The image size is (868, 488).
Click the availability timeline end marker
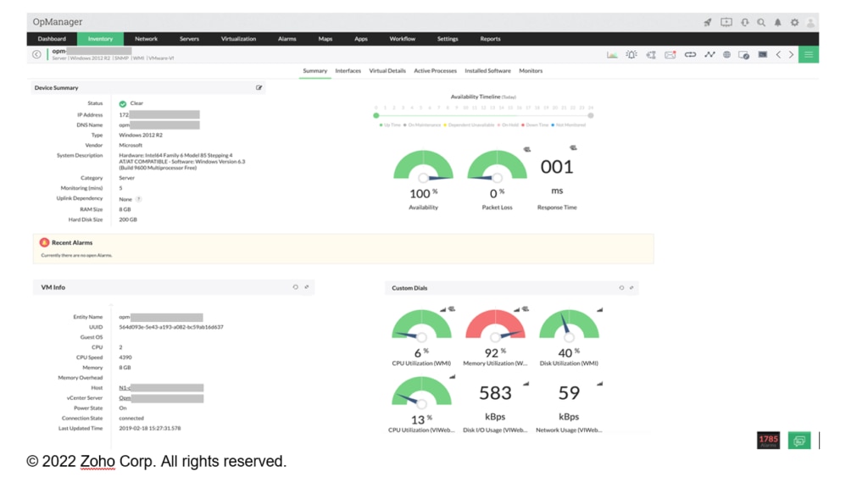pyautogui.click(x=591, y=115)
